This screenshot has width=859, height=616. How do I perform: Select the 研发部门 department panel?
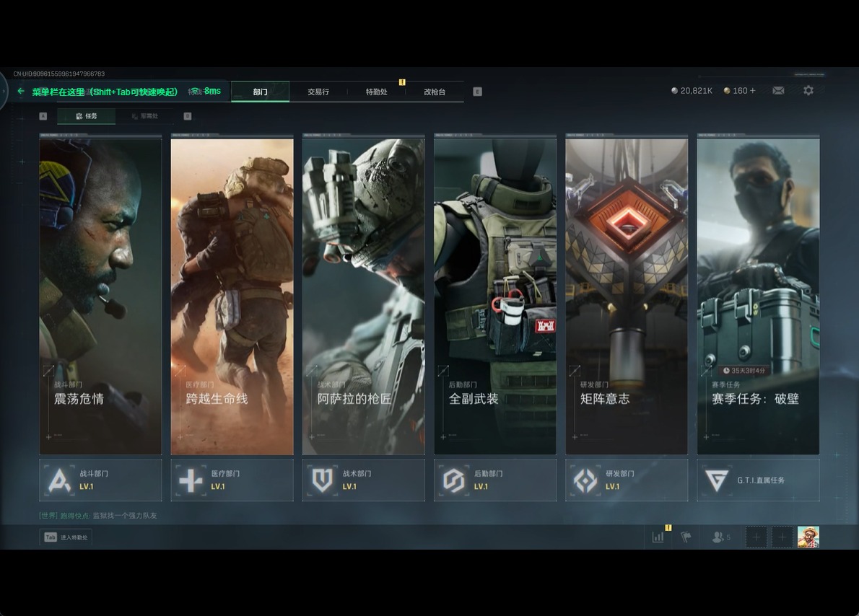pos(627,480)
